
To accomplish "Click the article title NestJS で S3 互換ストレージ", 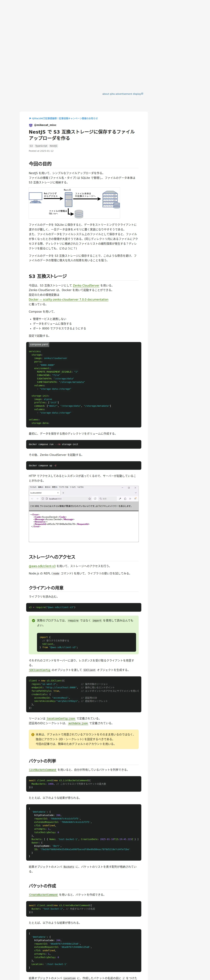I will click(x=82, y=135).
